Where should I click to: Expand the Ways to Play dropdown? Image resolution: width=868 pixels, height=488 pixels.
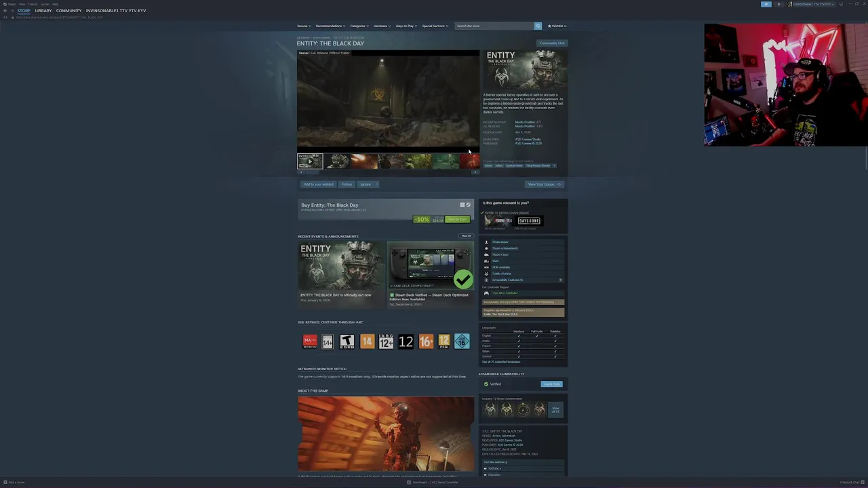(406, 26)
